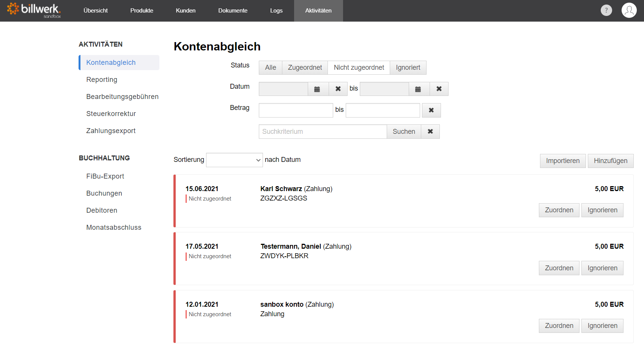Click the date 15.06.2021
The width and height of the screenshot is (644, 345).
tap(202, 189)
